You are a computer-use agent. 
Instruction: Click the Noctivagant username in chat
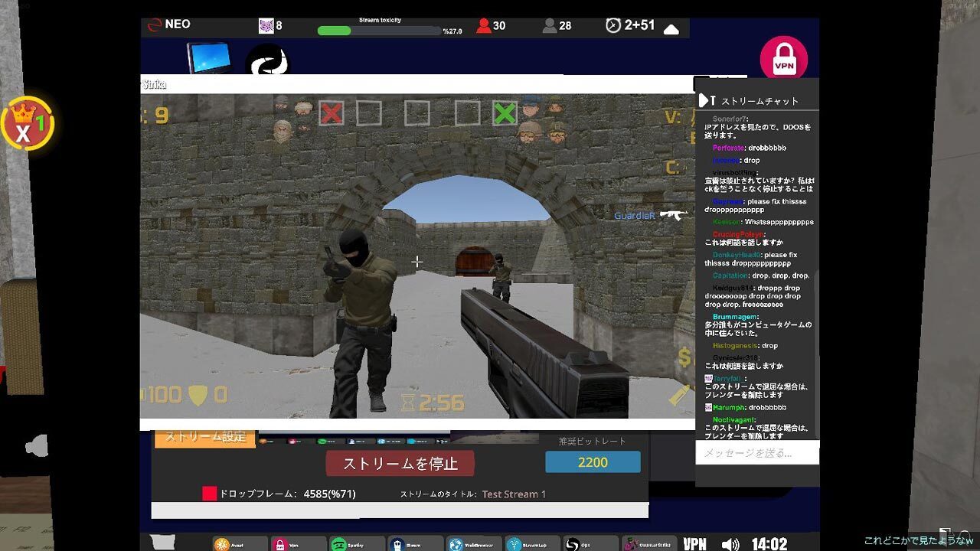[733, 420]
